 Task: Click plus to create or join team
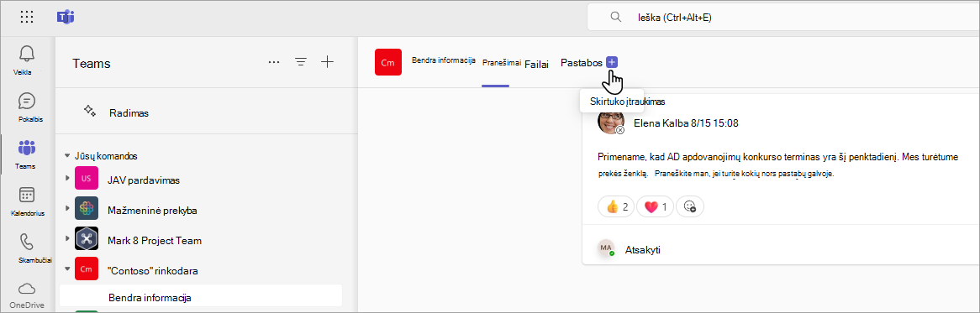tap(328, 62)
